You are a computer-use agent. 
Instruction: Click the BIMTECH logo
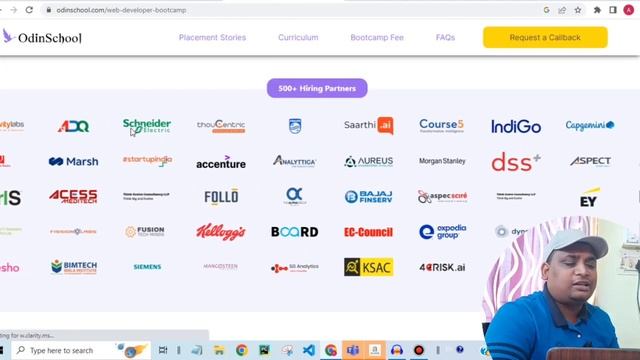[x=74, y=267]
